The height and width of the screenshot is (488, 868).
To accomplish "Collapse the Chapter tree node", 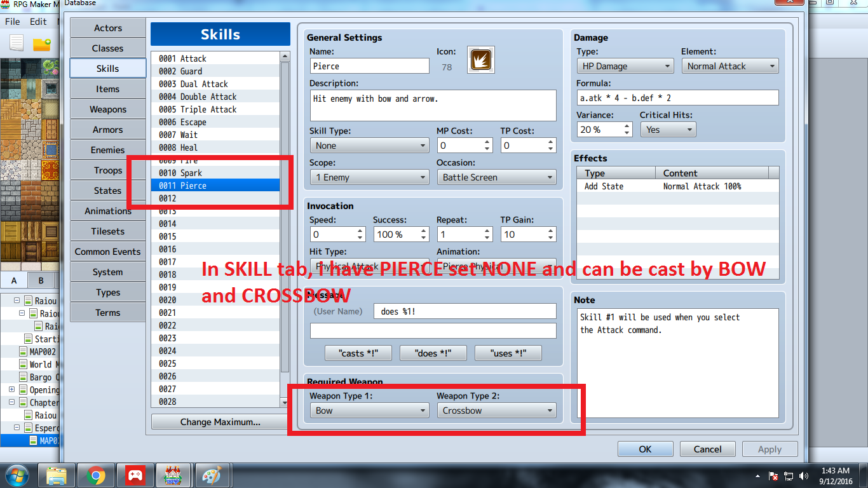I will (12, 402).
